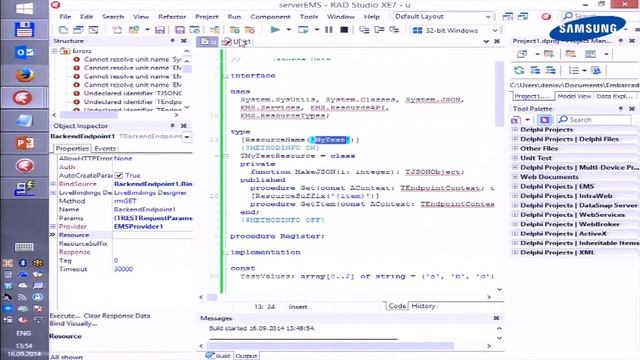
Task: Click the desktop layout save icon
Action: (507, 17)
